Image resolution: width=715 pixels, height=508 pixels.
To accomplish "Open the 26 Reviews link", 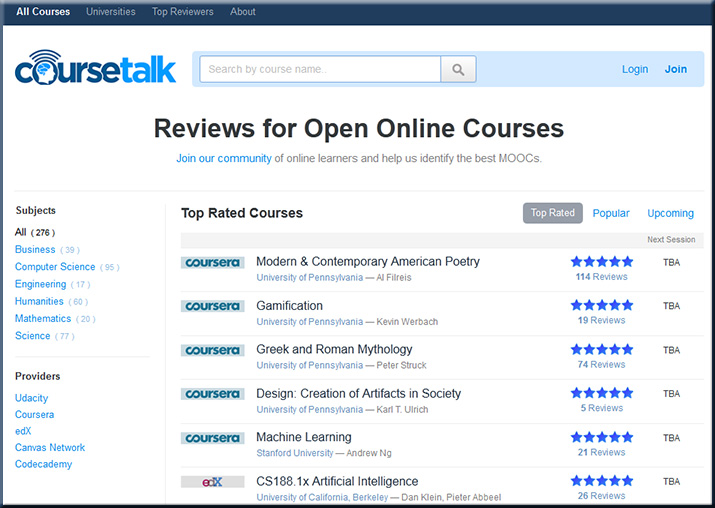I will [x=601, y=496].
